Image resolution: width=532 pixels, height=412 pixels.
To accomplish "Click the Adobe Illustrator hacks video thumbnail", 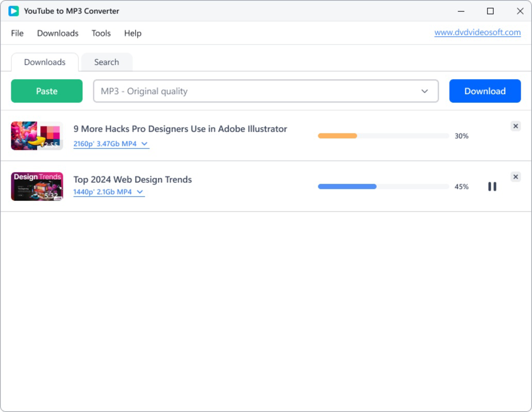I will 37,136.
